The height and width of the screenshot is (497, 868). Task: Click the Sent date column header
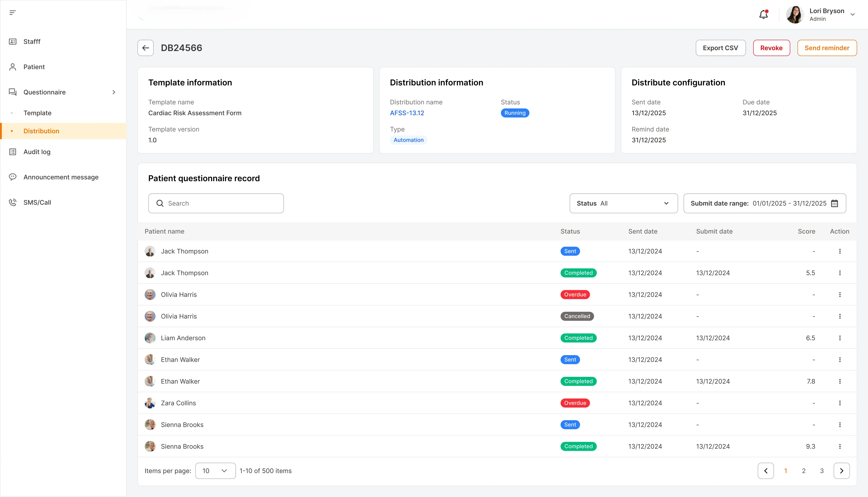pyautogui.click(x=643, y=231)
